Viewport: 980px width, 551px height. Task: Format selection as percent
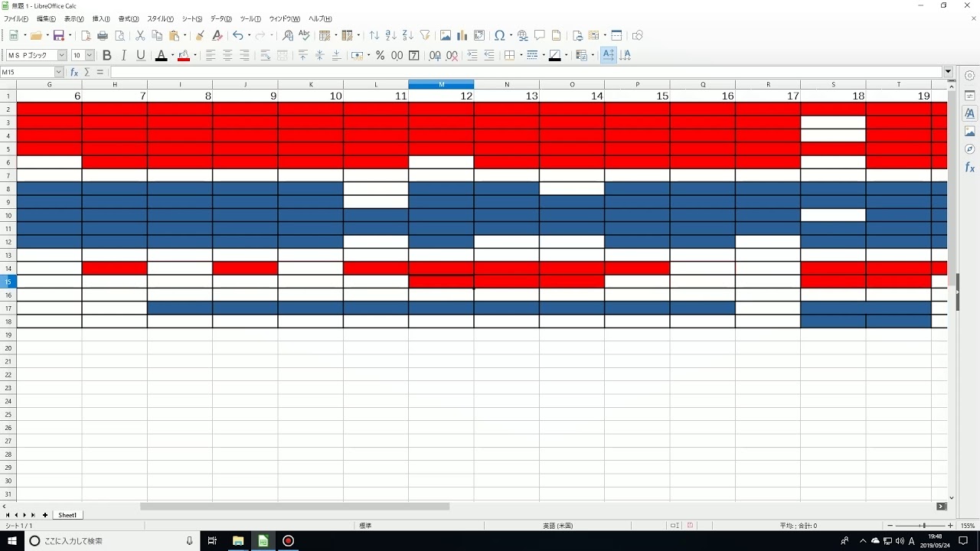380,55
